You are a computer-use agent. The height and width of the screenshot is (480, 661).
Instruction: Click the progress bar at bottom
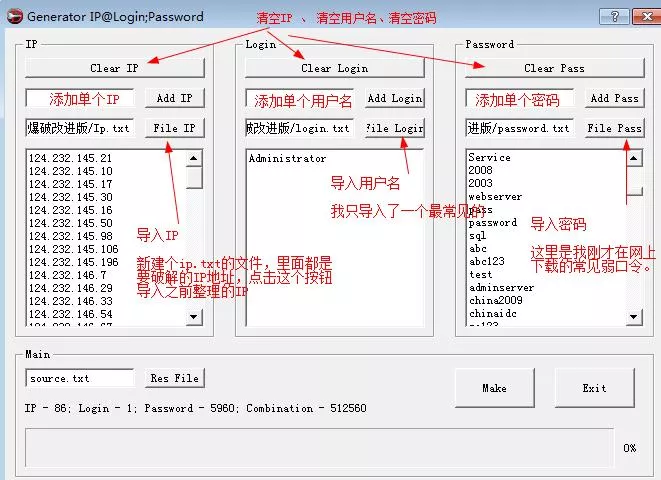[x=319, y=448]
